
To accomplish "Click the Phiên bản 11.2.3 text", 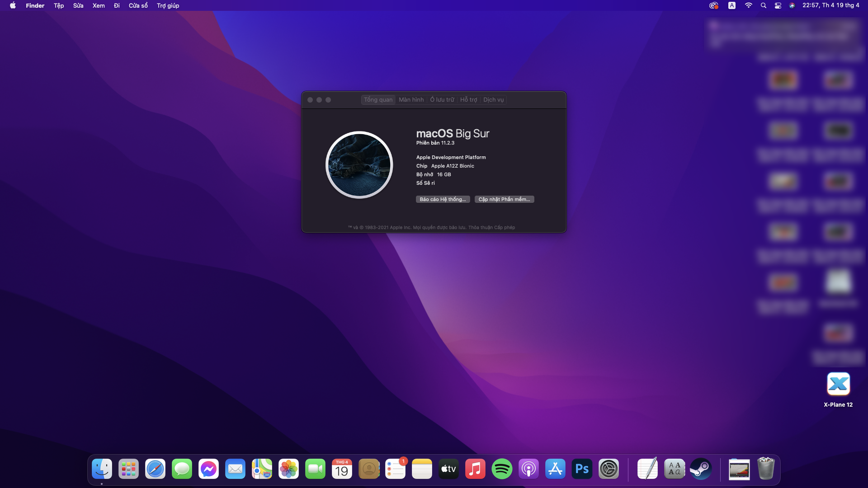I will coord(435,143).
